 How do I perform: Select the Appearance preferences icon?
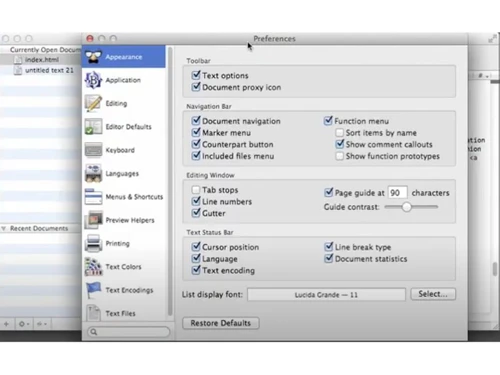94,57
